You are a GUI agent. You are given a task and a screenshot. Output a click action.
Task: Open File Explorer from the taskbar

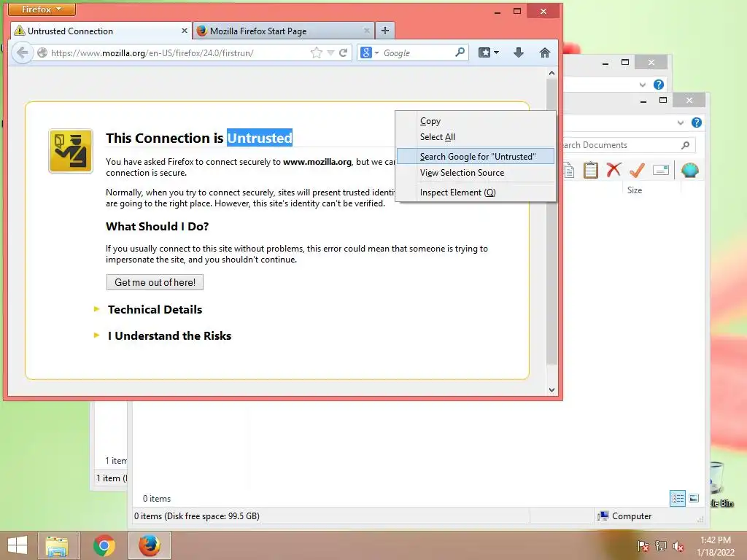57,545
